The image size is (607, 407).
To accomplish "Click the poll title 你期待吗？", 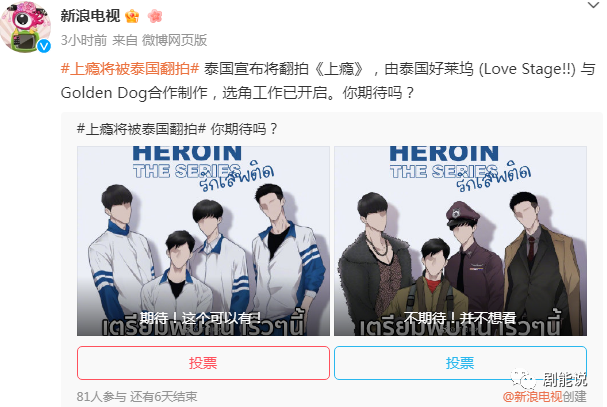I will [x=244, y=129].
